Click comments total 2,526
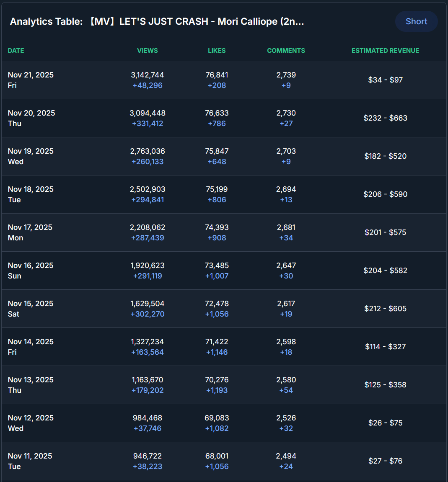Image resolution: width=448 pixels, height=482 pixels. [x=286, y=418]
